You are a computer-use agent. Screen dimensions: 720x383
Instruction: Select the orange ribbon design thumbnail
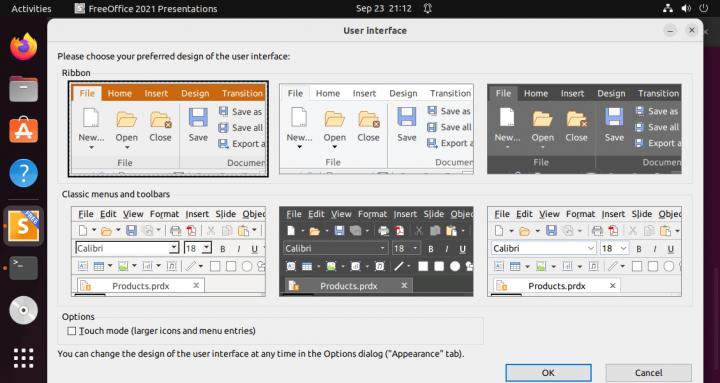click(x=168, y=129)
